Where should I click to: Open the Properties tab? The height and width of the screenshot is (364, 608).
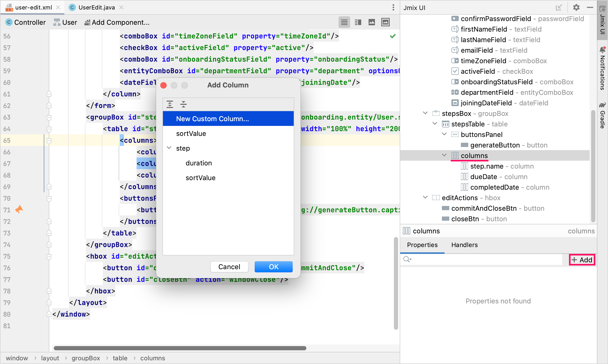pos(422,245)
